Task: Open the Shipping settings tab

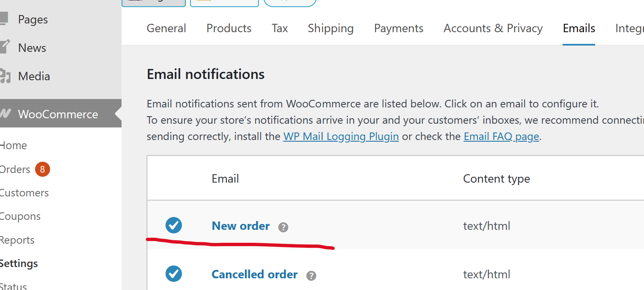Action: 330,28
